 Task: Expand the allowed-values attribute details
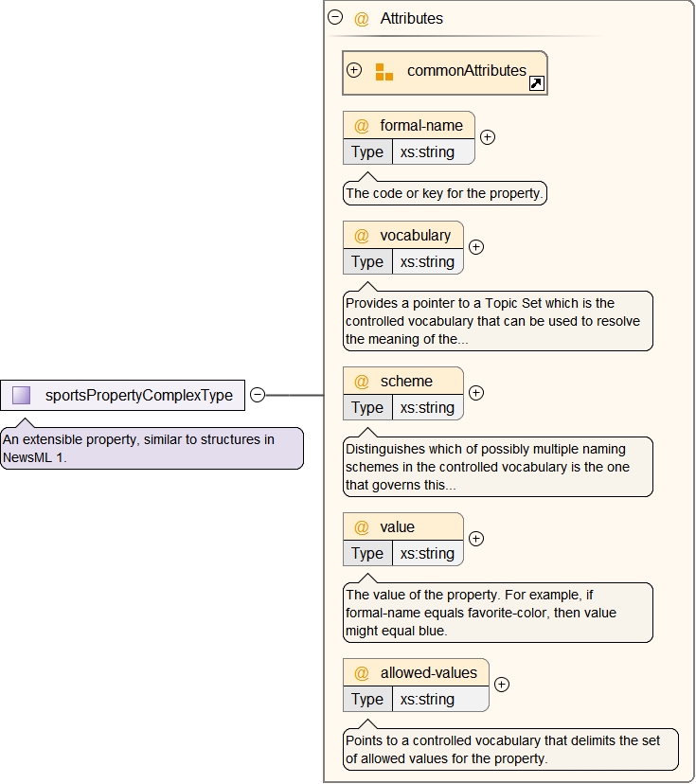pos(502,684)
